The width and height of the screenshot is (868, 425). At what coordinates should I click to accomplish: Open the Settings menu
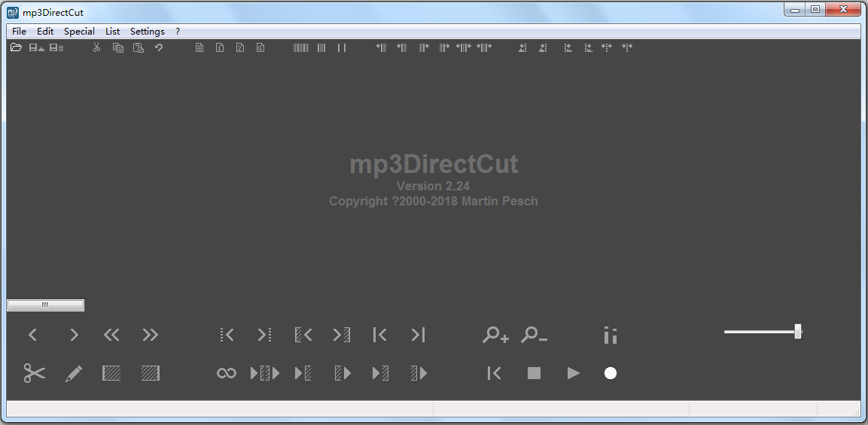coord(147,32)
